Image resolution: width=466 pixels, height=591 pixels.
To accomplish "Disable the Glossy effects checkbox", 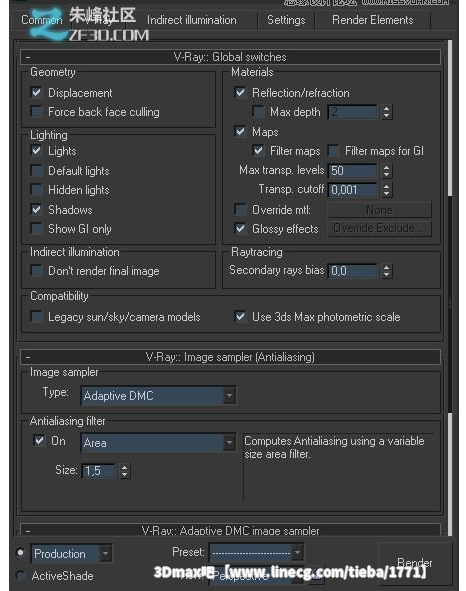I will point(240,228).
